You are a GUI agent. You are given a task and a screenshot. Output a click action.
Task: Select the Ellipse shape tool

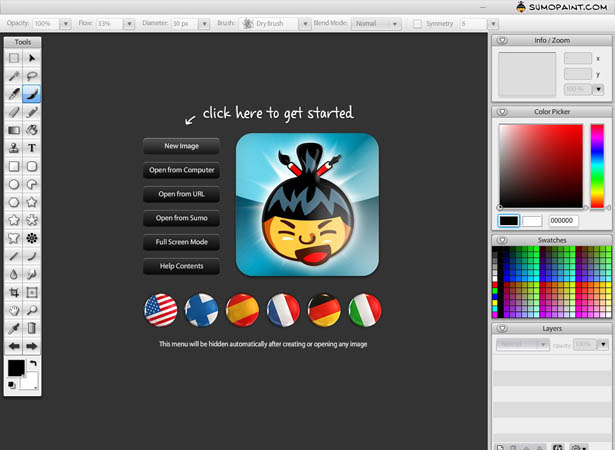tap(14, 184)
